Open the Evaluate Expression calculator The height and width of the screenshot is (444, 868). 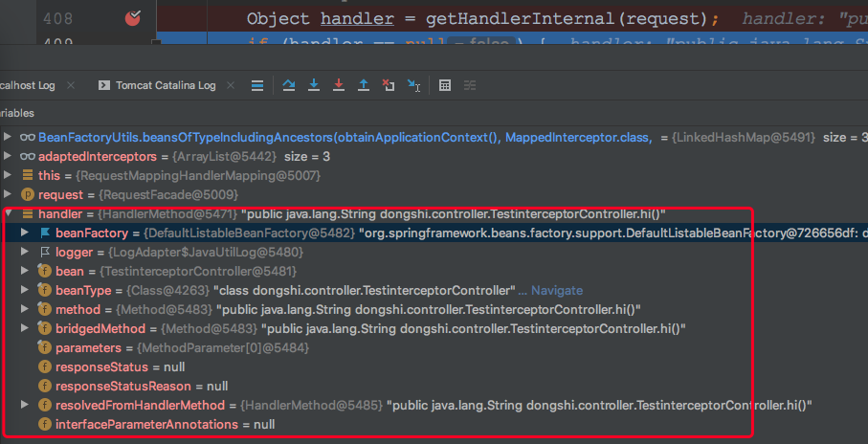click(x=444, y=85)
